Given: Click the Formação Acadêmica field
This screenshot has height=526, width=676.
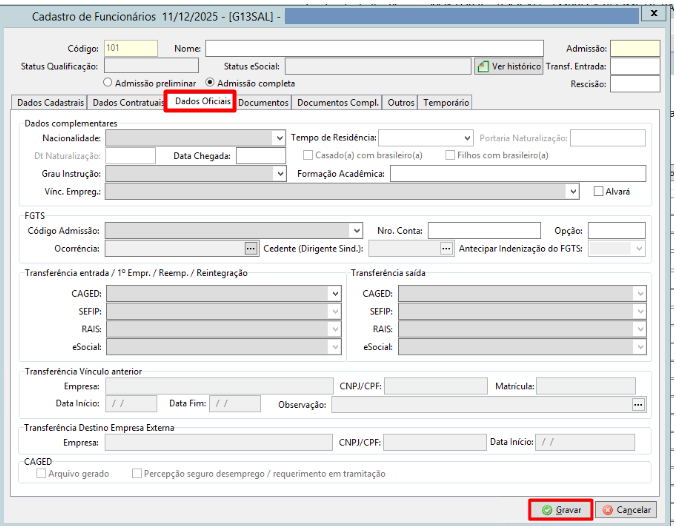Looking at the screenshot, I should pos(518,174).
